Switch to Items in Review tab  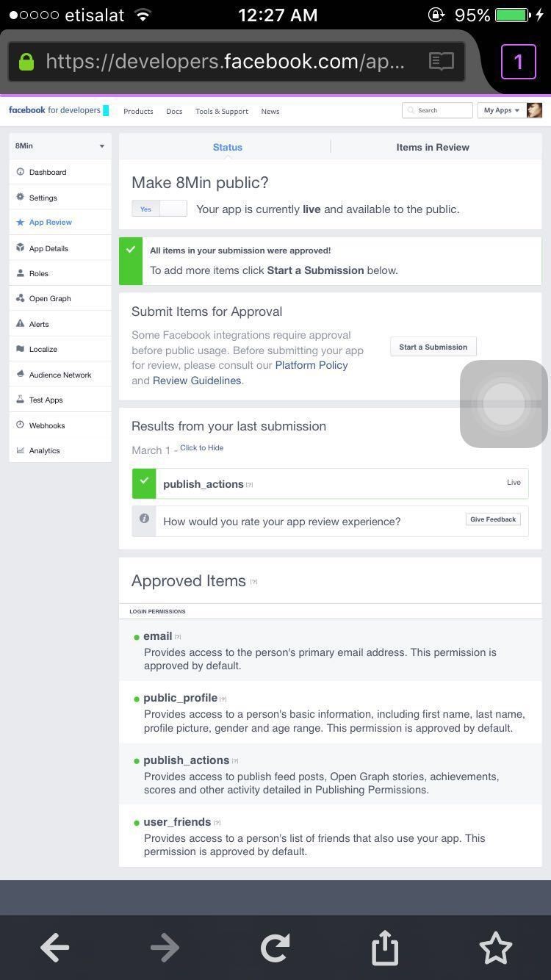[432, 147]
